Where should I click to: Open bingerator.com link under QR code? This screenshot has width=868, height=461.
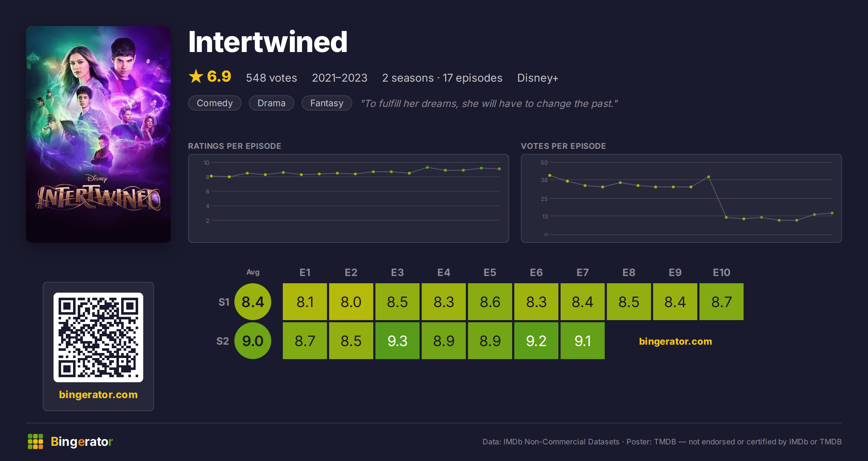pos(98,395)
